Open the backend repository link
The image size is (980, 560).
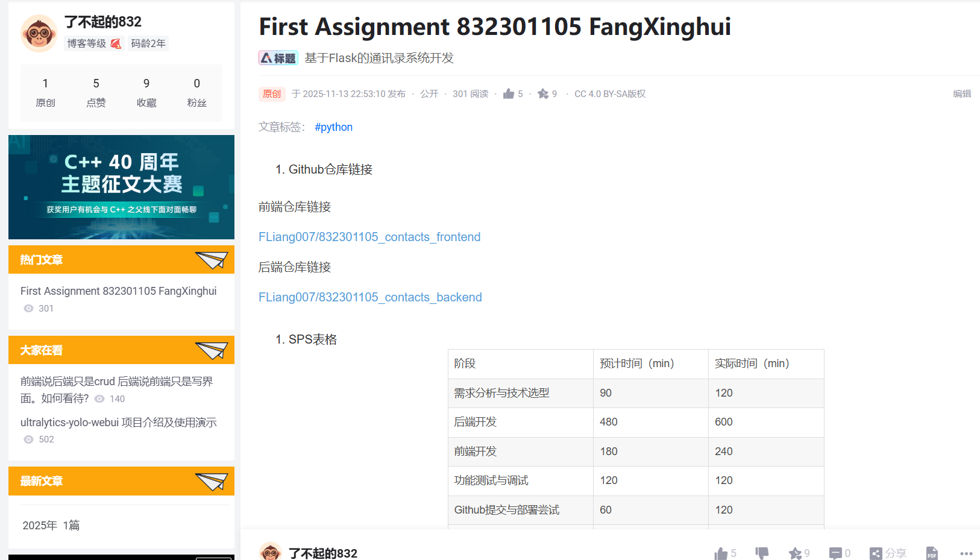pos(370,297)
